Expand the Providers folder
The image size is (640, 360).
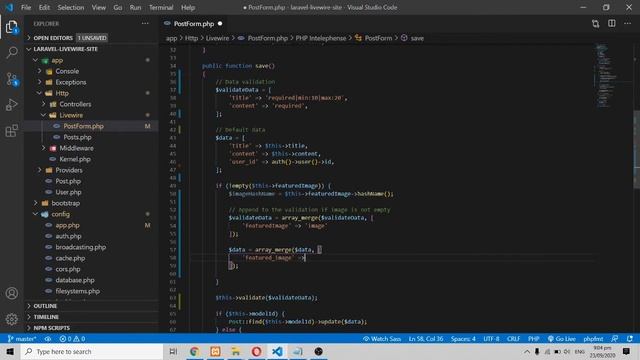(x=69, y=170)
